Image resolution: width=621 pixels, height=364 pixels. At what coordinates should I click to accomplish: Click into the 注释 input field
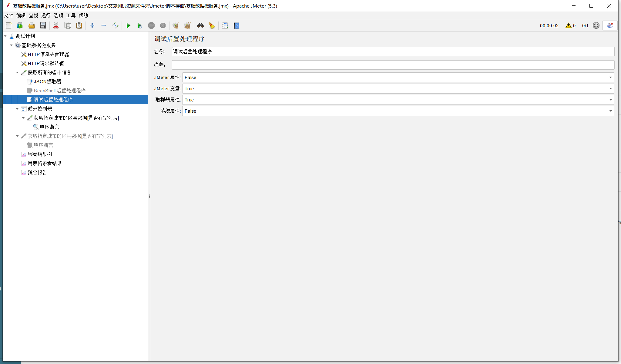click(393, 65)
